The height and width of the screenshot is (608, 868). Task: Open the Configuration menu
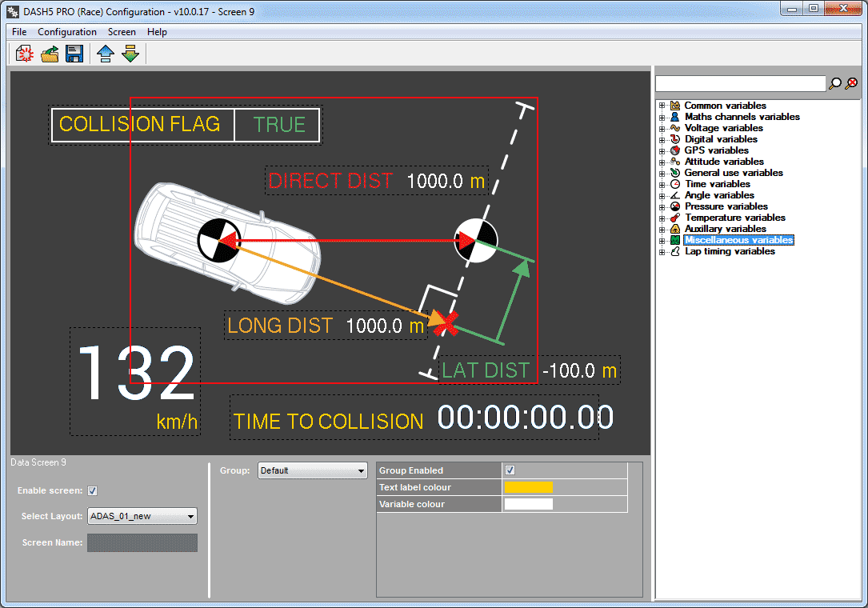(x=67, y=32)
